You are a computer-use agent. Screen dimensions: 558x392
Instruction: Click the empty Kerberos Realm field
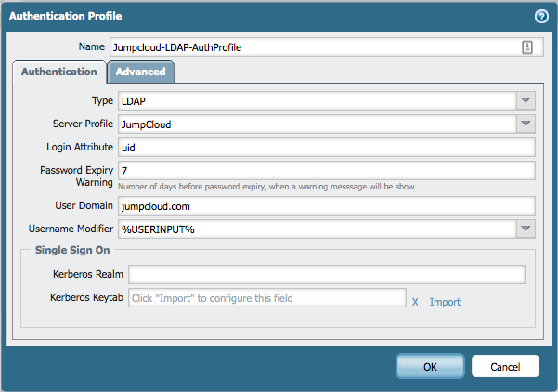pos(326,274)
